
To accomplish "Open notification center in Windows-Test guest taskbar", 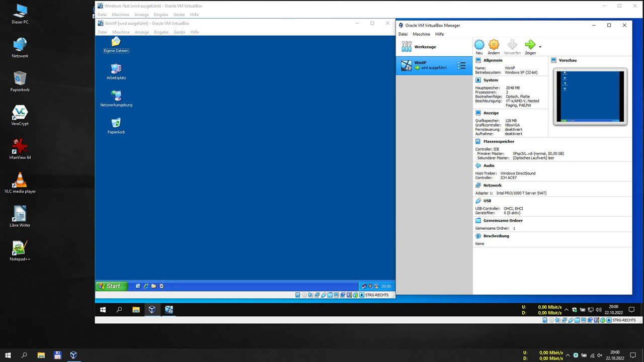I will point(631,310).
